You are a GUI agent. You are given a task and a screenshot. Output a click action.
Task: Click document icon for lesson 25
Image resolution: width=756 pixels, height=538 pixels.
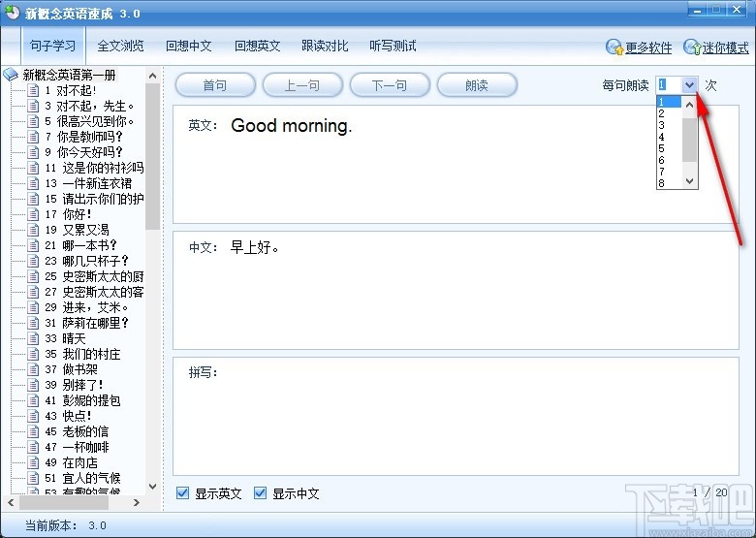33,276
